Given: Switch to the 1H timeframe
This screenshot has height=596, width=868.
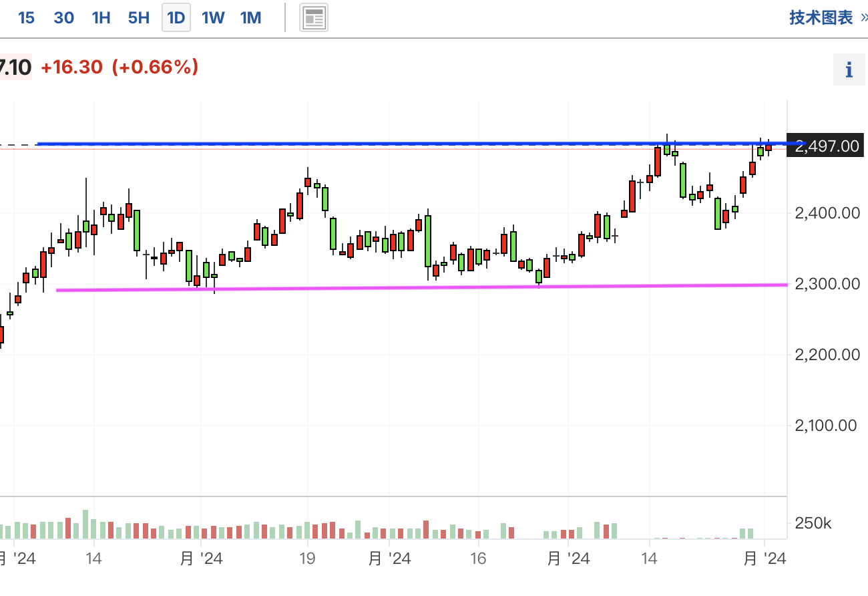Looking at the screenshot, I should pos(101,18).
